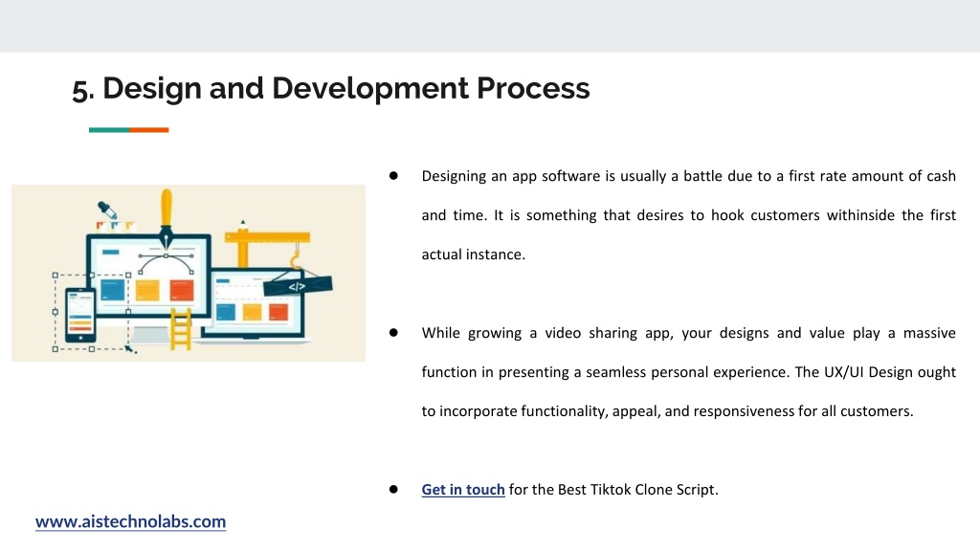The width and height of the screenshot is (980, 551).
Task: Open the 'Get in touch' hyperlink
Action: [462, 489]
